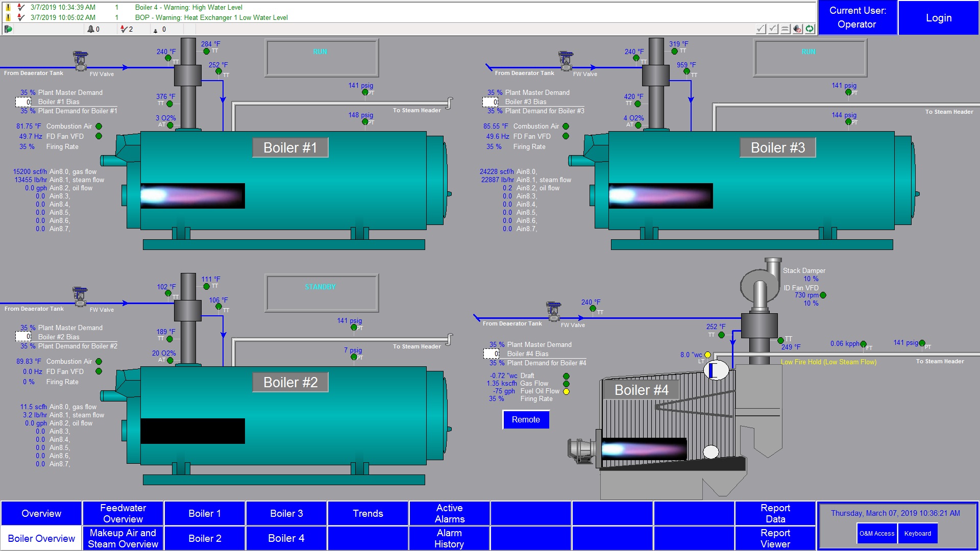Open the Alarm History screen
Viewport: 980px width, 551px height.
coord(449,538)
